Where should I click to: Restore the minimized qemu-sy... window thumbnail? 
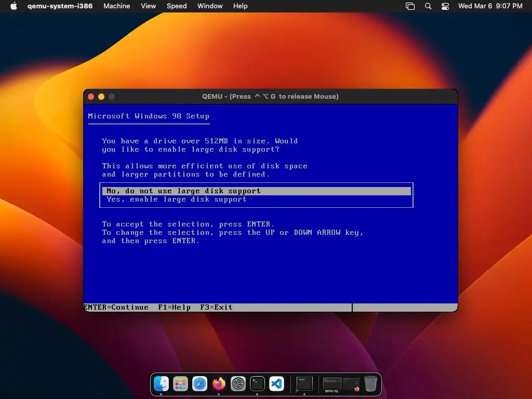coord(332,384)
